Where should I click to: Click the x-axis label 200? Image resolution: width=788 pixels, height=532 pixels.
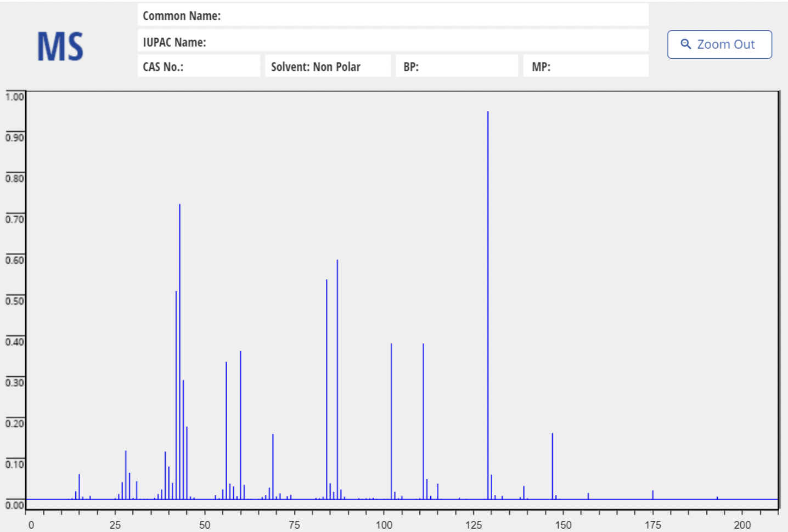pos(742,525)
